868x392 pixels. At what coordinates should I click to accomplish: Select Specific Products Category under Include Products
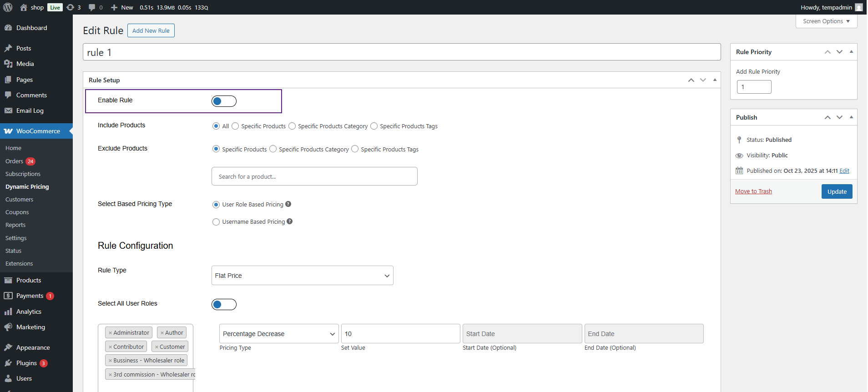pyautogui.click(x=292, y=126)
